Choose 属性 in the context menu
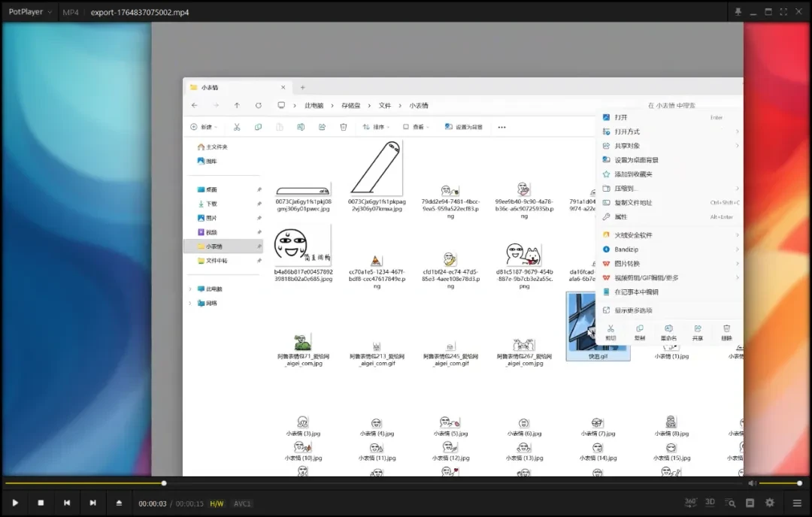 pyautogui.click(x=669, y=217)
